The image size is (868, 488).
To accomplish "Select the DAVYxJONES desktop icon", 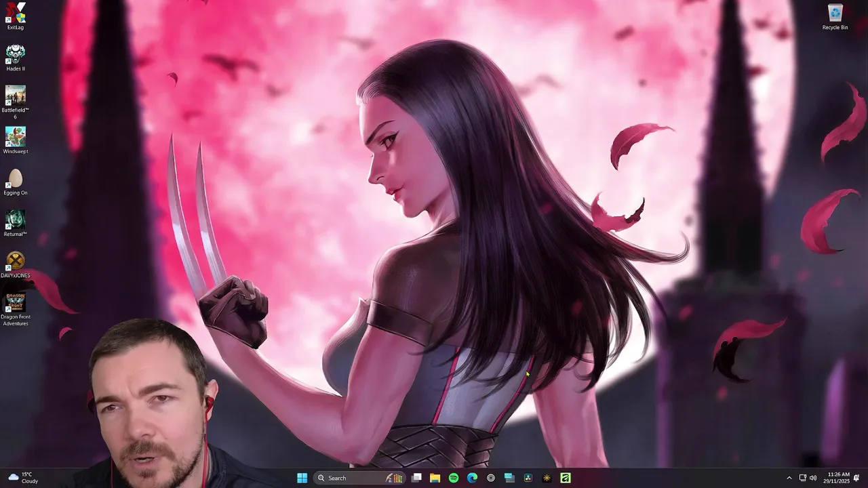I will [x=16, y=264].
